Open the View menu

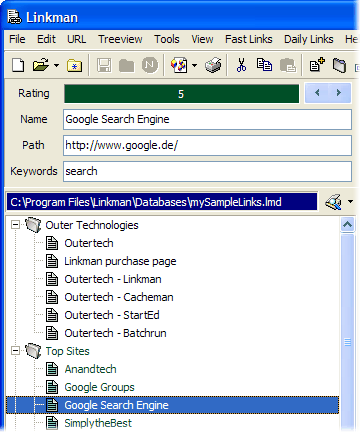(x=202, y=39)
